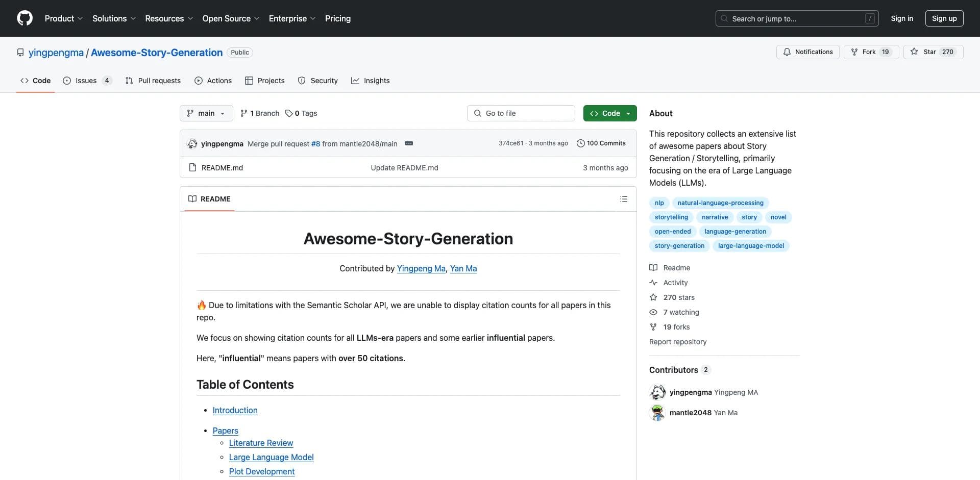This screenshot has width=980, height=480.
Task: Click yingpengma contributor avatar
Action: coord(657,392)
